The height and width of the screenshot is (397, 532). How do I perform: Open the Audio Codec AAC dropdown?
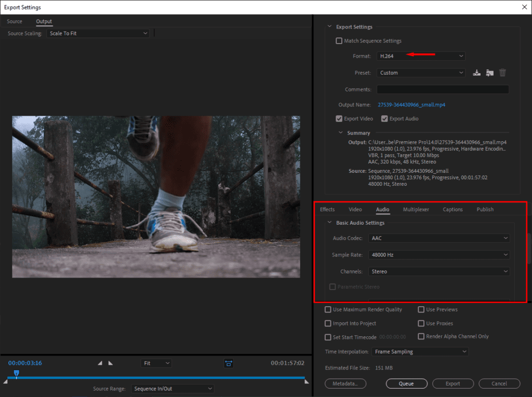point(439,238)
